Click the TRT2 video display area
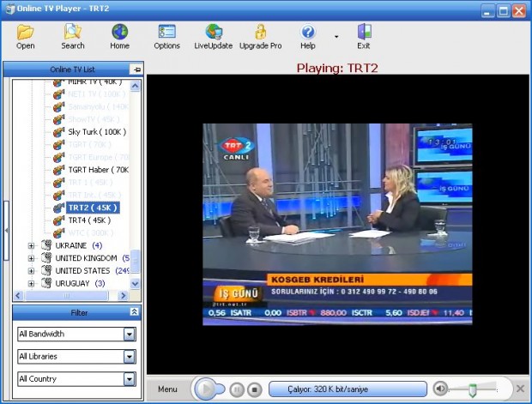Image resolution: width=532 pixels, height=404 pixels. pyautogui.click(x=337, y=224)
